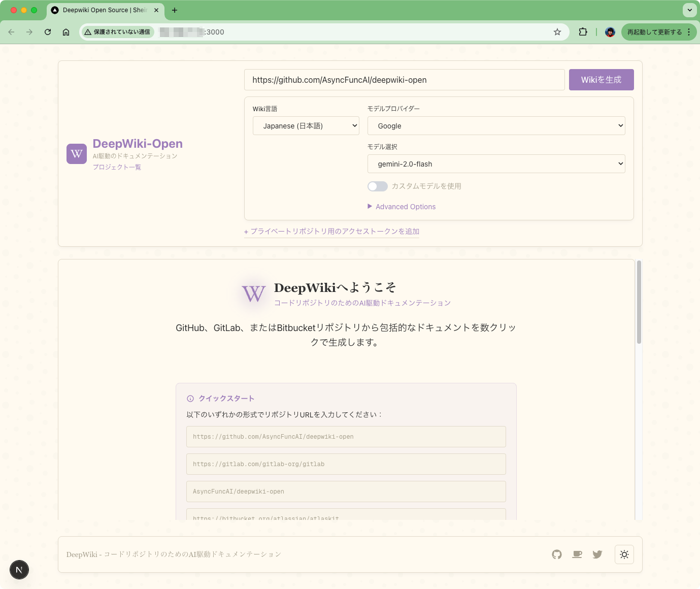Click the browser profile avatar icon
This screenshot has height=589, width=700.
[x=610, y=32]
